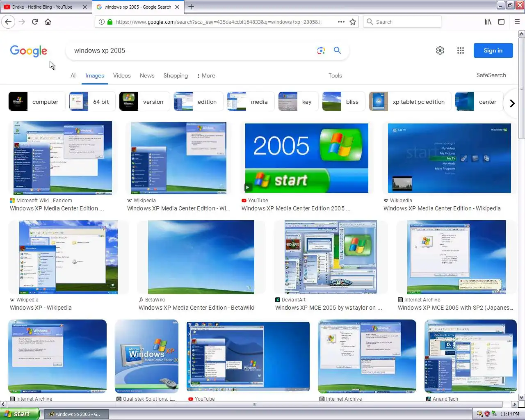Open the 2005 start YouTube thumbnail

tap(306, 158)
